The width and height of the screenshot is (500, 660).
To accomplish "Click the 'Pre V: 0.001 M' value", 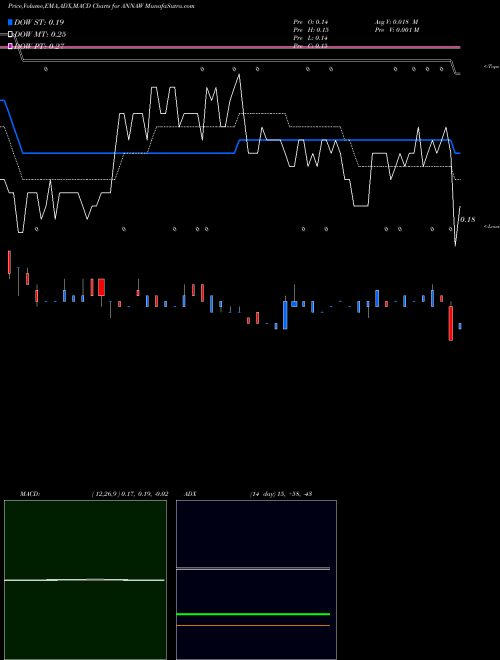I will [x=397, y=30].
